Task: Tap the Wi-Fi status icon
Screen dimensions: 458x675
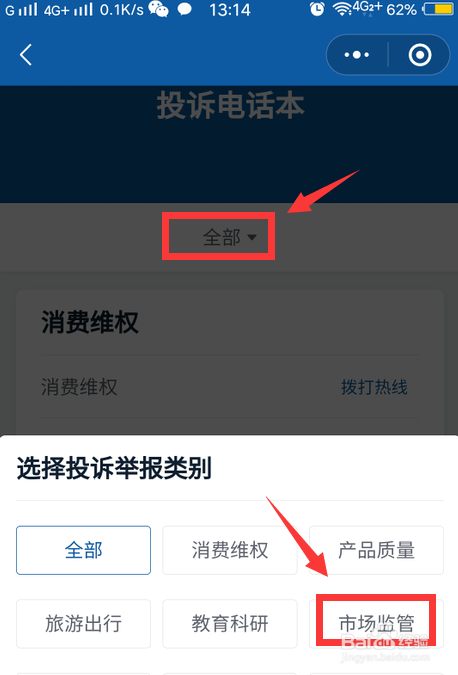Action: tap(343, 9)
